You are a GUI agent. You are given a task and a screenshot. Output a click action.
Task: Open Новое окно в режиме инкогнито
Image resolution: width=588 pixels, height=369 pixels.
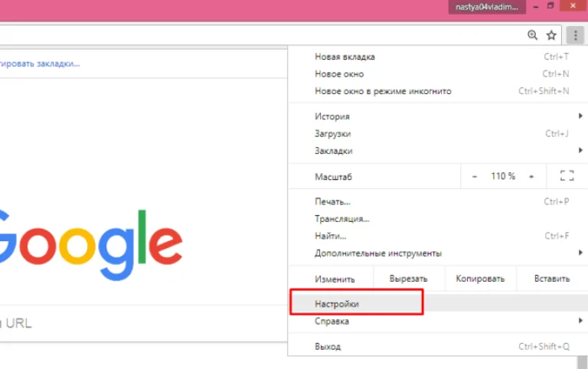438,91
